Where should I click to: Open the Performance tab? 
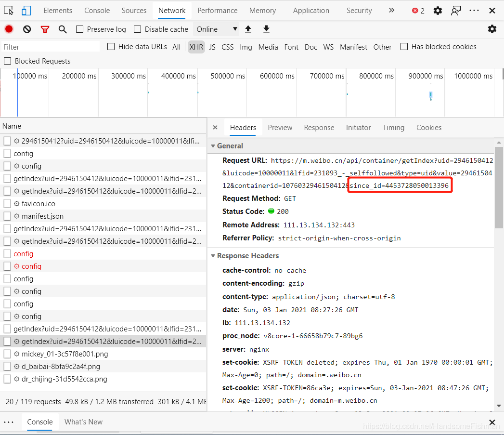pyautogui.click(x=217, y=11)
